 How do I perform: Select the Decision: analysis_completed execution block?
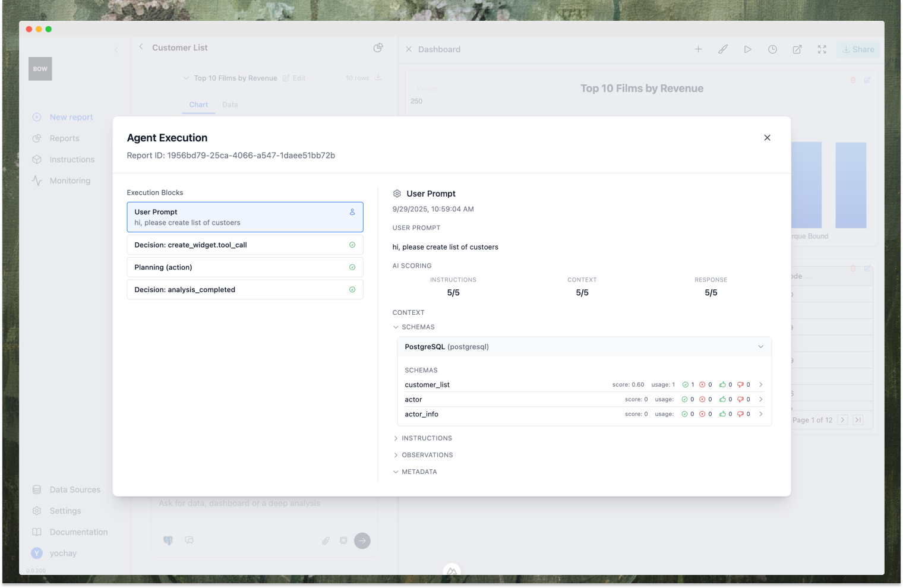(x=245, y=289)
